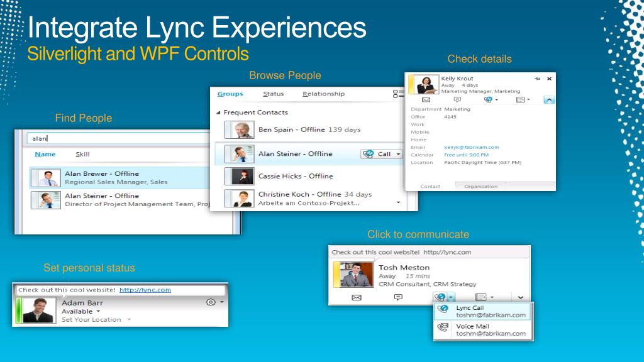
Task: Send email to Tosh Meston via envelope icon
Action: [357, 297]
